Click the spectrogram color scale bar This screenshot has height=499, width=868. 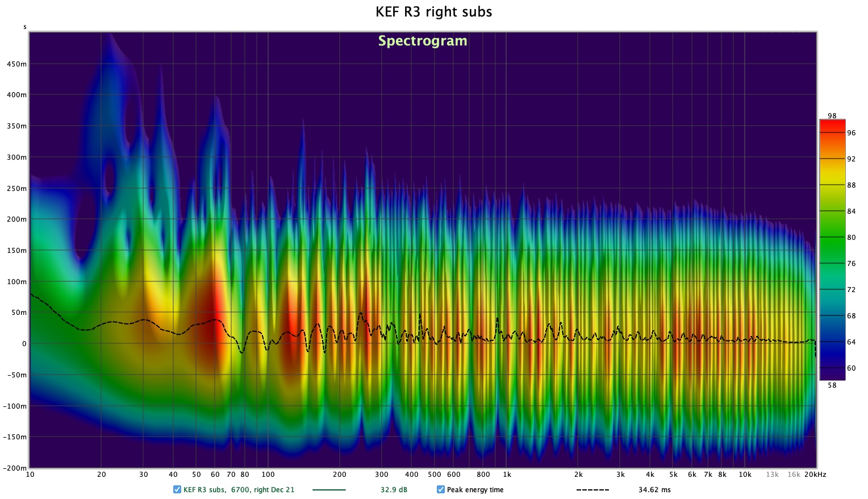point(832,250)
